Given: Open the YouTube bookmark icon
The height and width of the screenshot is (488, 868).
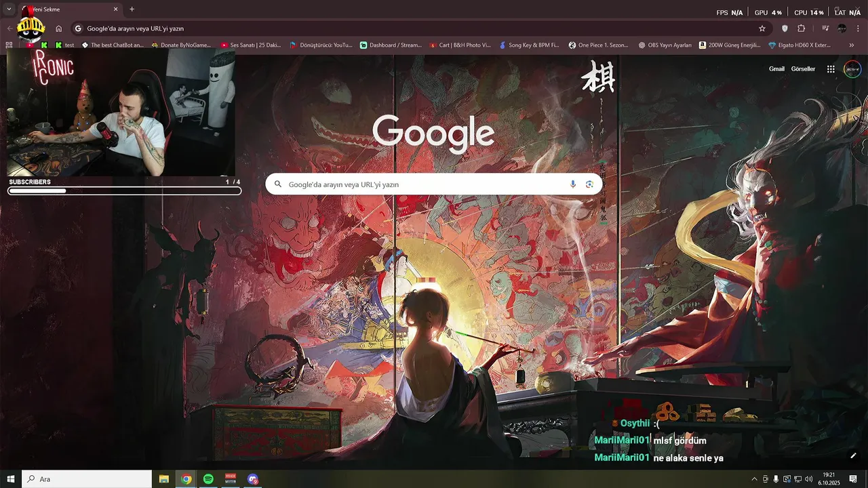Looking at the screenshot, I should (30, 45).
